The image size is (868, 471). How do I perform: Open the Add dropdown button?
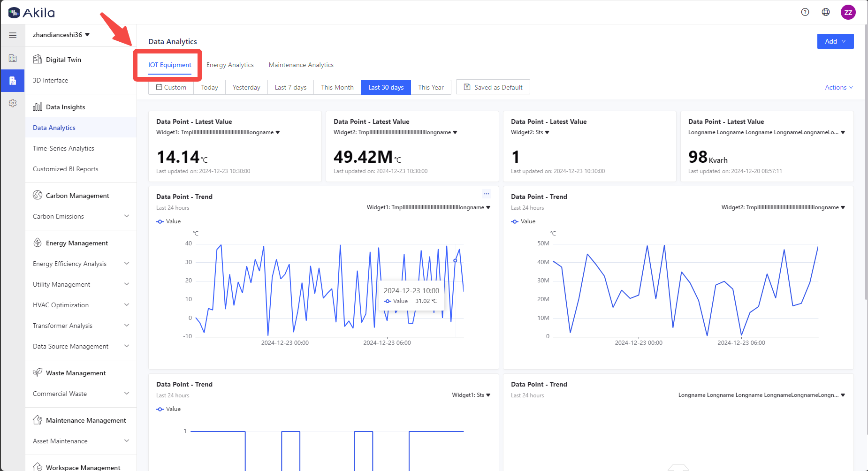click(835, 41)
